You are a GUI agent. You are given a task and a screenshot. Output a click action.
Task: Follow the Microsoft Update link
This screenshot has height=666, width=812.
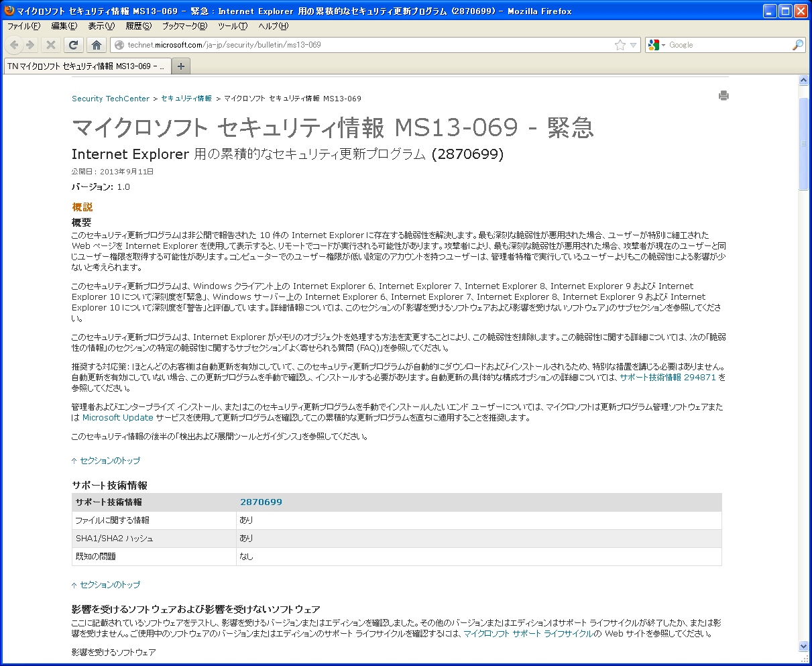(x=118, y=418)
